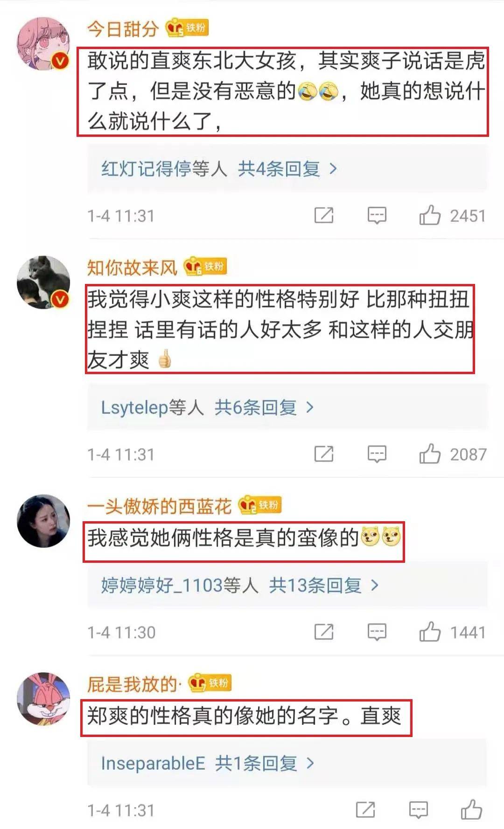Like the comment with 1441 likes
The width and height of the screenshot is (504, 829).
tap(430, 632)
